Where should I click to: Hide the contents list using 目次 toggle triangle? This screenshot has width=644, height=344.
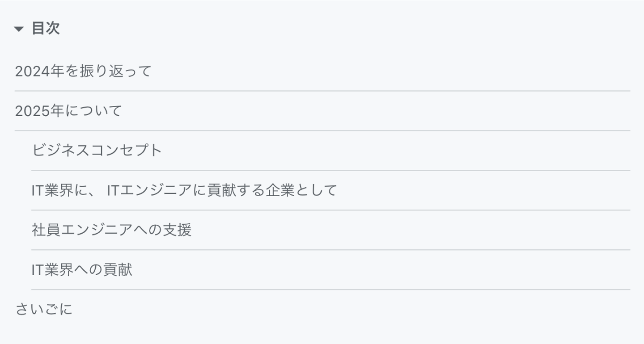point(18,29)
